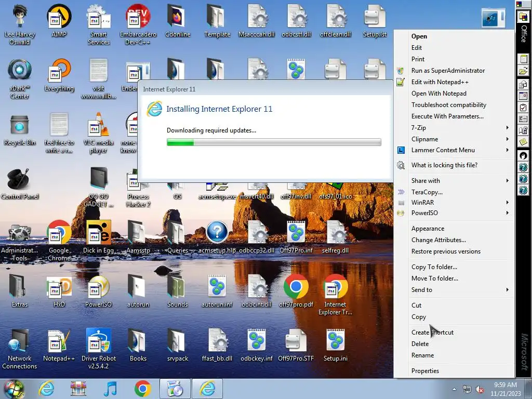532x399 pixels.
Task: Expand the Share with submenu arrow
Action: (507, 180)
